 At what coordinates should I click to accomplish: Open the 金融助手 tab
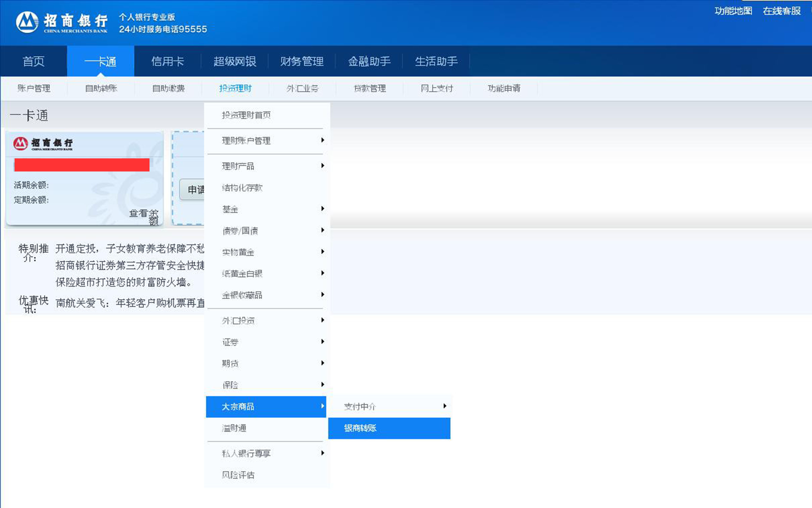pos(369,61)
